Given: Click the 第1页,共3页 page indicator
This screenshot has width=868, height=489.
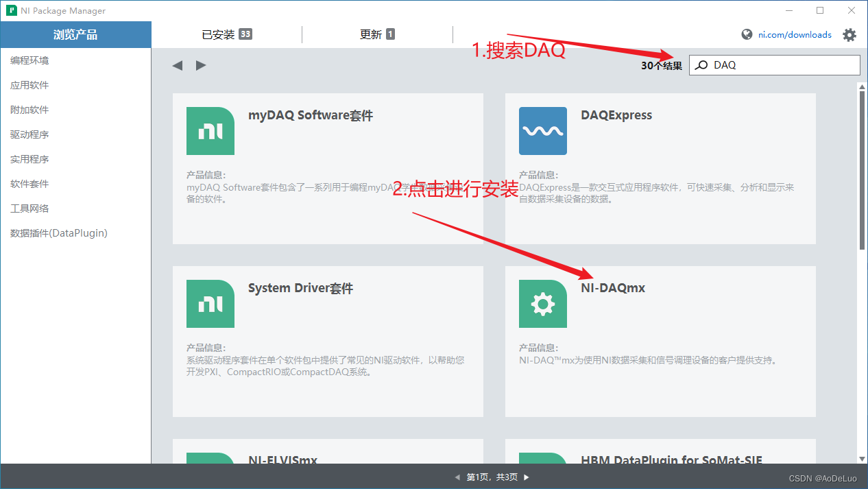Looking at the screenshot, I should click(492, 477).
